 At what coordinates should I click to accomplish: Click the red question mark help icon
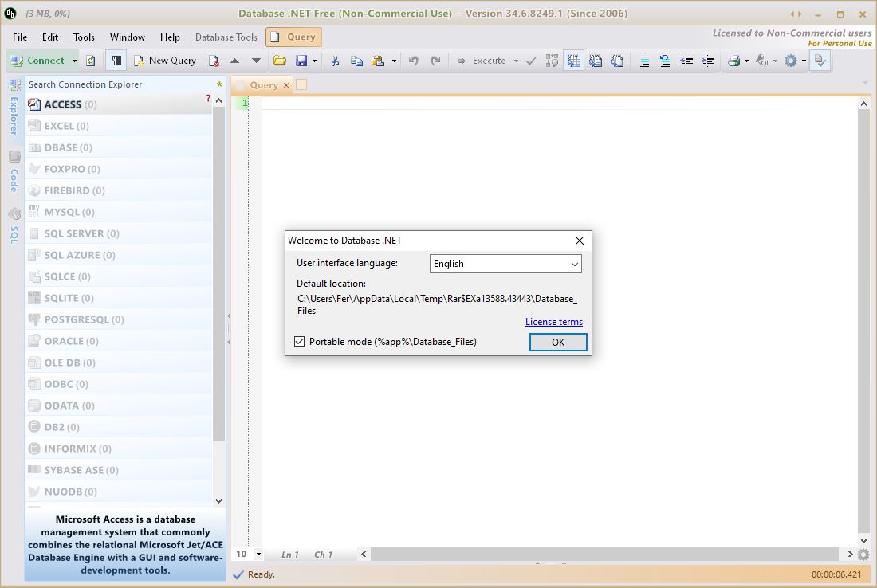(x=208, y=98)
